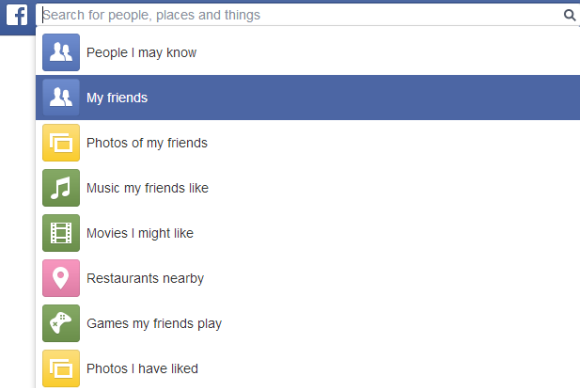
Task: Click the pink location pin icon
Action: 61,278
